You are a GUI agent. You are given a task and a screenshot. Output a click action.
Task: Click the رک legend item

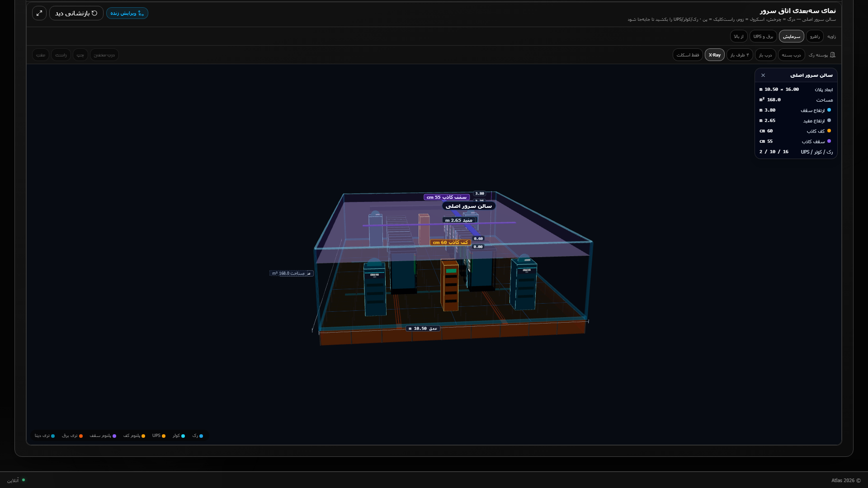(198, 436)
